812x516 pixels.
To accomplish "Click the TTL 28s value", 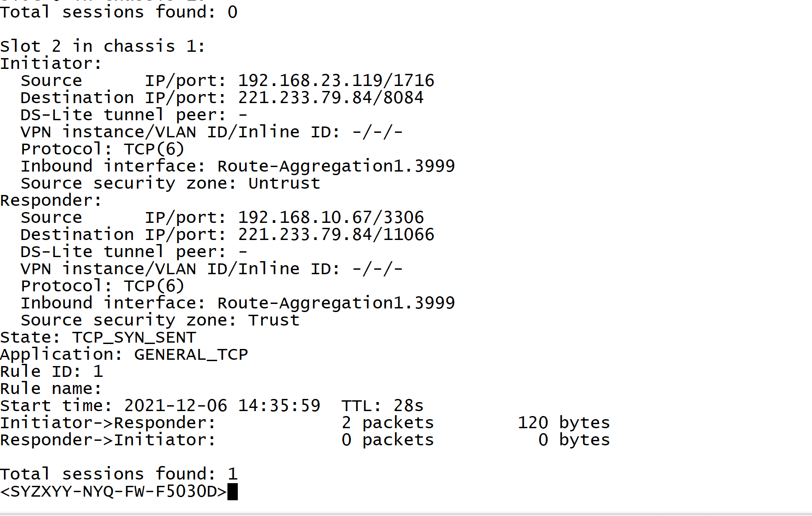I will pyautogui.click(x=408, y=406).
